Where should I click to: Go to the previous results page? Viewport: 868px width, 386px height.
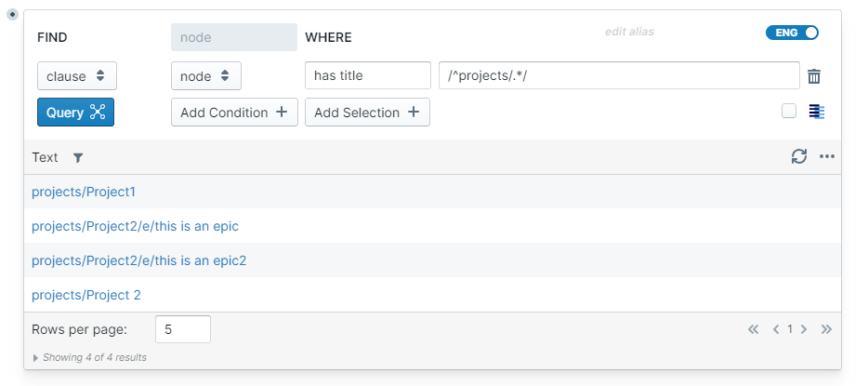[777, 329]
